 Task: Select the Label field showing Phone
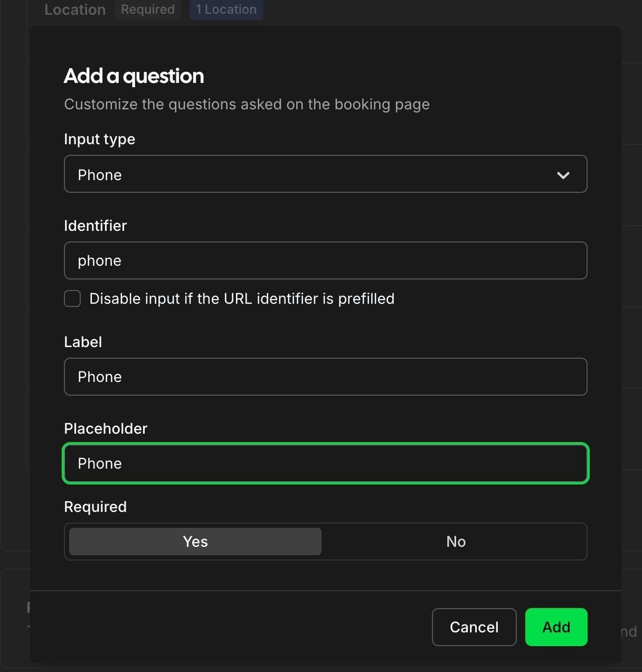pos(325,377)
